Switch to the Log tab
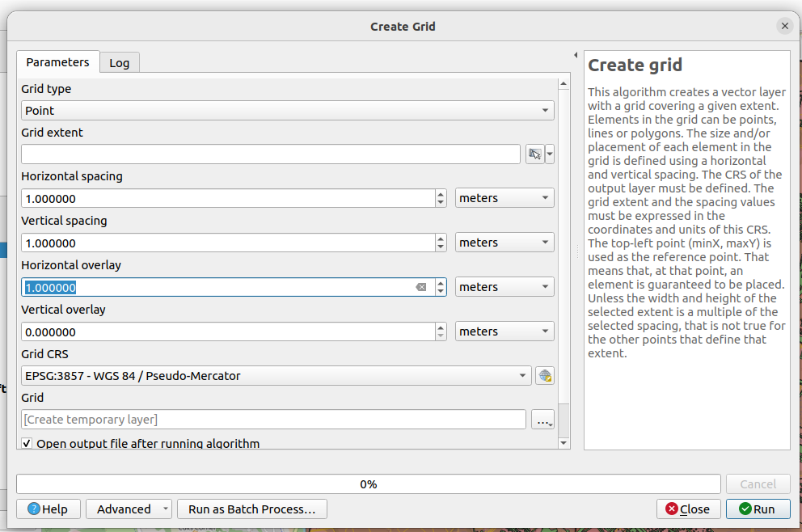This screenshot has width=802, height=532. (120, 63)
